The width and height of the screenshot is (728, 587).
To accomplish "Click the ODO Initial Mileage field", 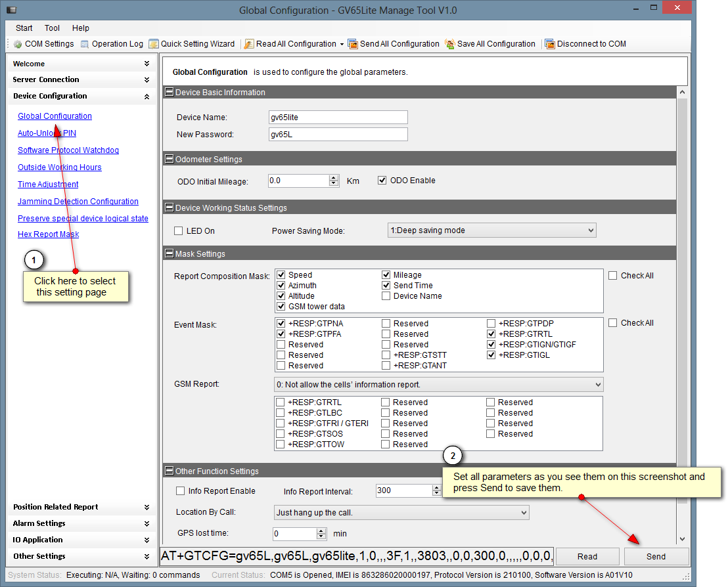I will [x=299, y=181].
